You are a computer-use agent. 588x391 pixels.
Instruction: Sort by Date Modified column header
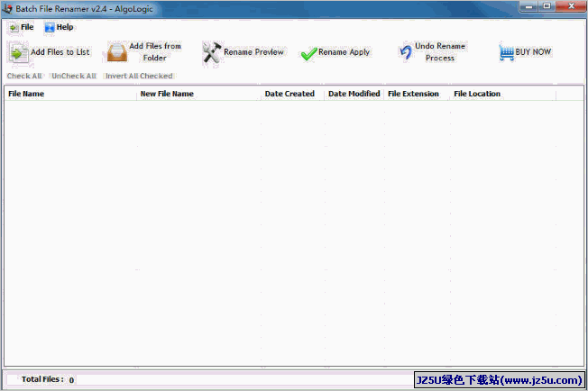click(x=354, y=94)
